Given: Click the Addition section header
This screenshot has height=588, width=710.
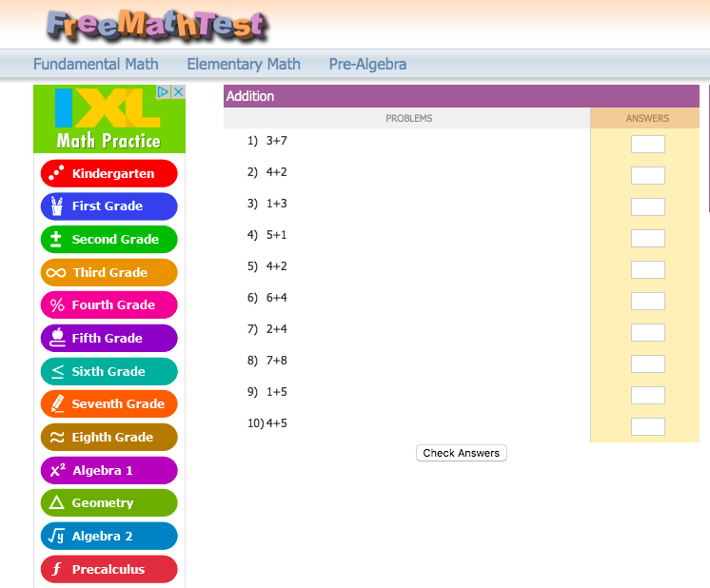Looking at the screenshot, I should click(462, 96).
